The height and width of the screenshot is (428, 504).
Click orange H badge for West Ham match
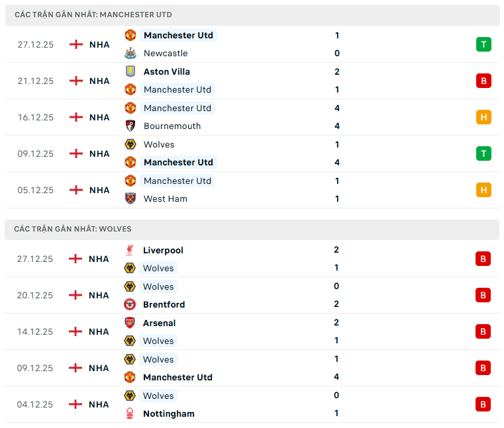(x=483, y=190)
